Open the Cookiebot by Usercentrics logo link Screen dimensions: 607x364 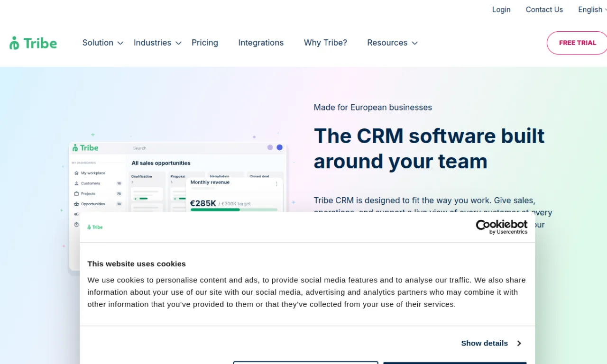tap(502, 227)
